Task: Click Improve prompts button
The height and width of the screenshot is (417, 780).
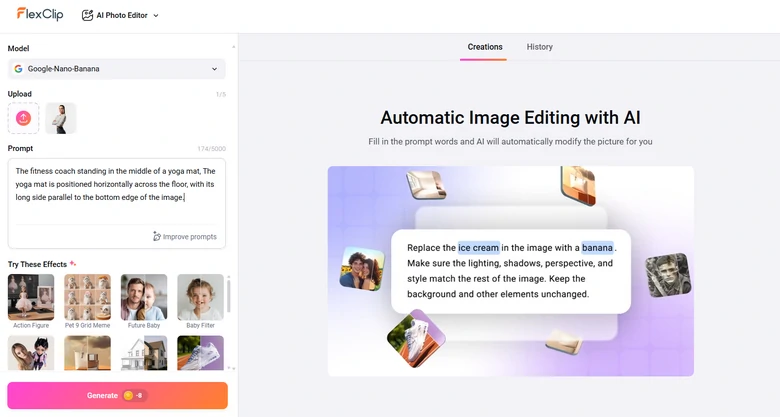Action: [x=185, y=236]
